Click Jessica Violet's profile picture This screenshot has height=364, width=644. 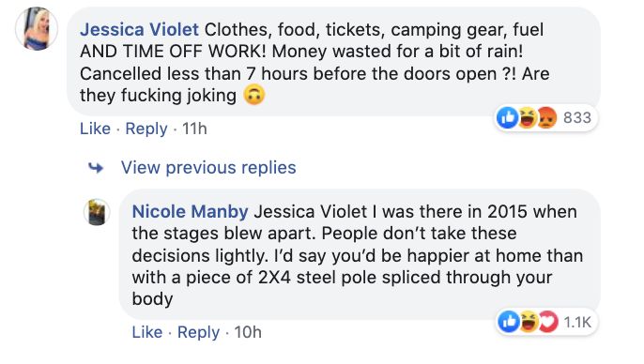(37, 29)
